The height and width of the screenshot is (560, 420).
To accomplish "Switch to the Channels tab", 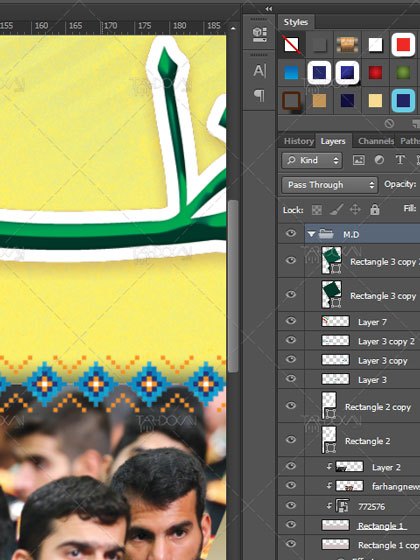I will pos(376,141).
